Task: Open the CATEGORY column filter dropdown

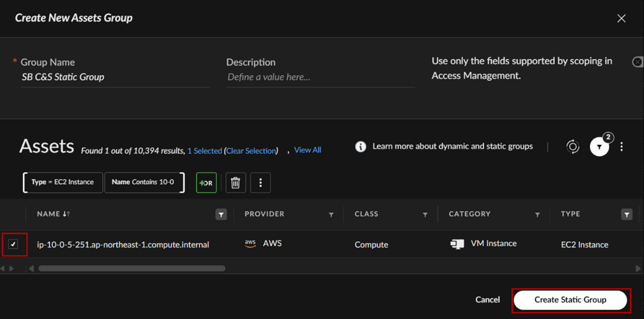Action: pos(538,215)
